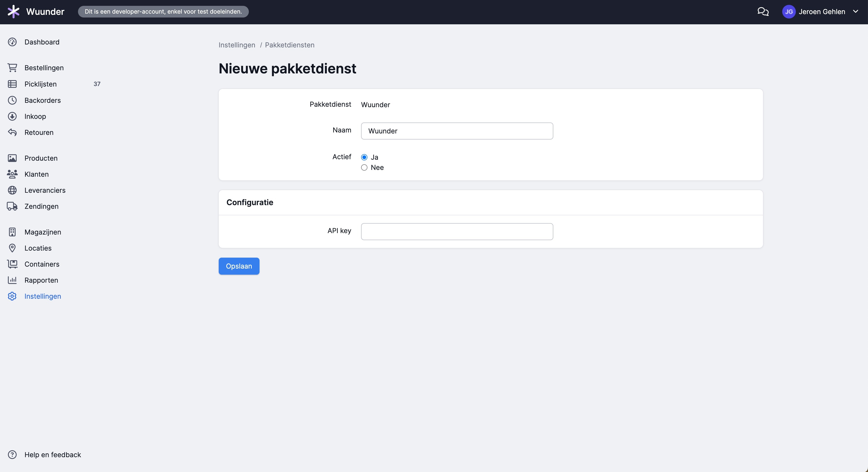This screenshot has width=868, height=472.
Task: Go to Retouren in the sidebar
Action: (x=39, y=132)
